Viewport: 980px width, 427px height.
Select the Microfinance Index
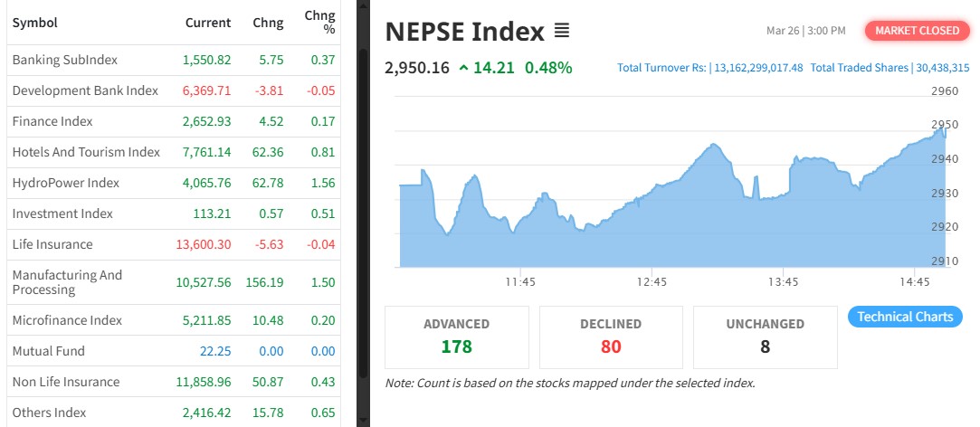tap(67, 320)
